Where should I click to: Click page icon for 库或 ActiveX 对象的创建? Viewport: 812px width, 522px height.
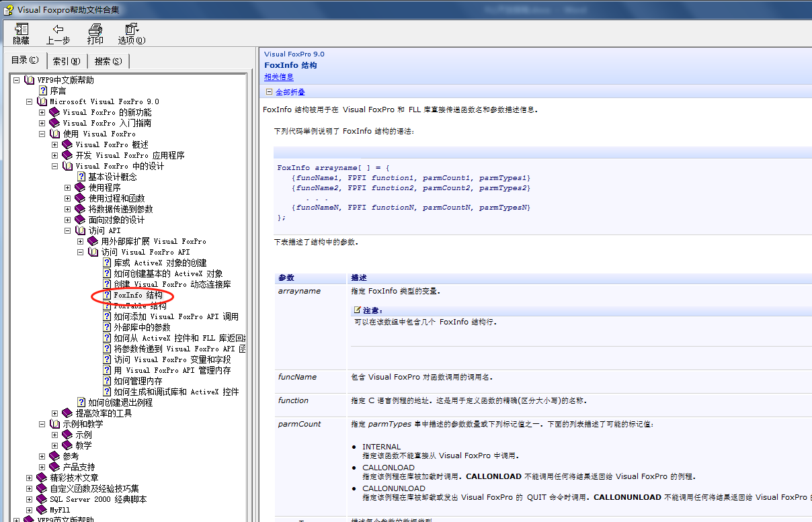coord(107,263)
